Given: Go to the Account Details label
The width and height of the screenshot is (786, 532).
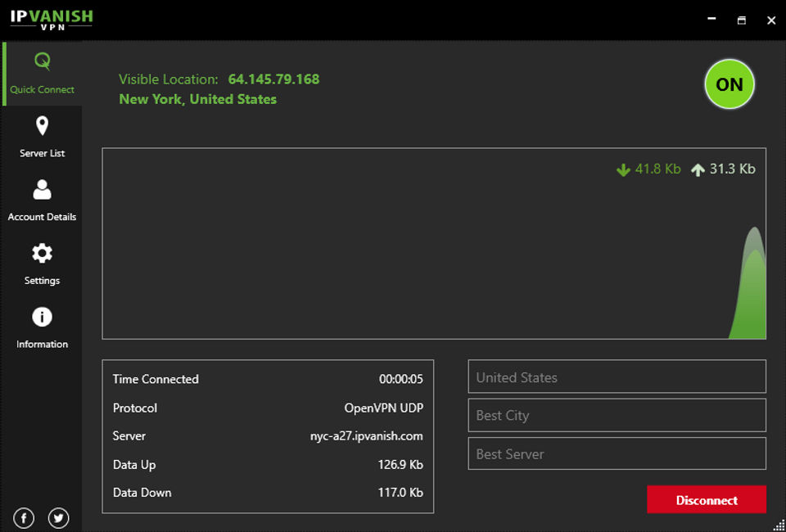Looking at the screenshot, I should [x=42, y=217].
